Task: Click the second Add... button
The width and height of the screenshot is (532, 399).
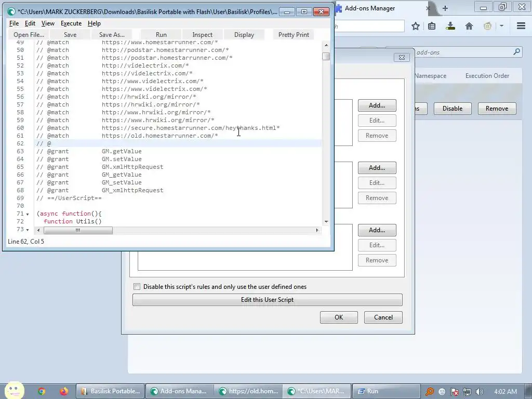Action: point(377,168)
